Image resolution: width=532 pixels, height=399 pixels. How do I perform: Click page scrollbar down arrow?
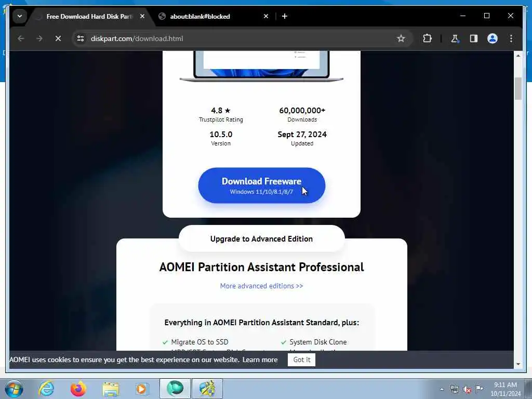(518, 364)
